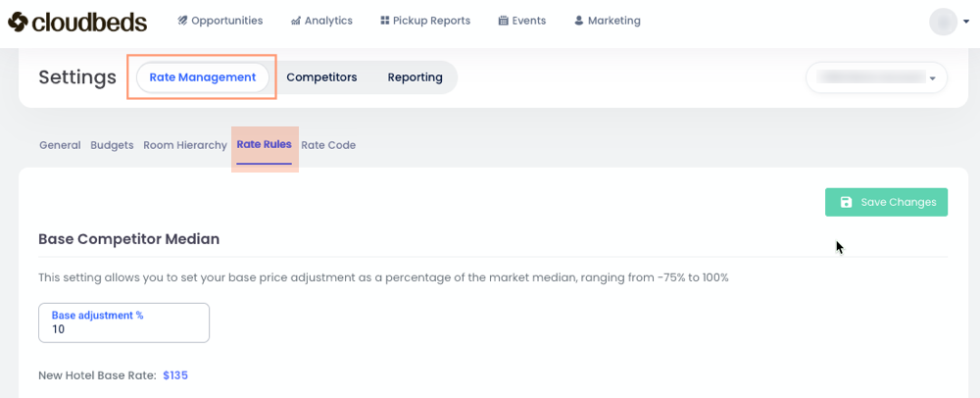The image size is (980, 398).
Task: Click the Analytics chart icon
Action: click(296, 21)
